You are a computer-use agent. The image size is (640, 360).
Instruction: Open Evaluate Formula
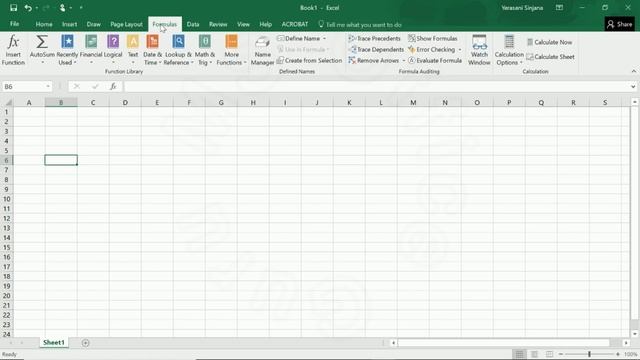[x=435, y=60]
